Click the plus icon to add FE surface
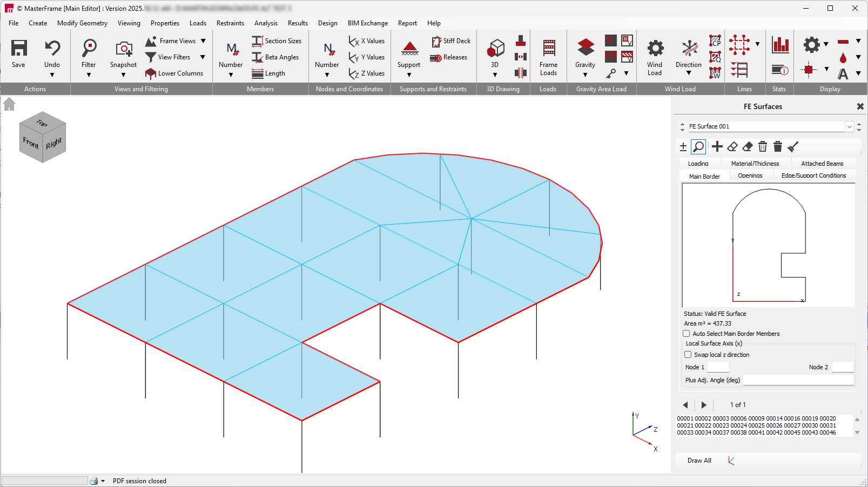The width and height of the screenshot is (868, 487). coord(717,146)
